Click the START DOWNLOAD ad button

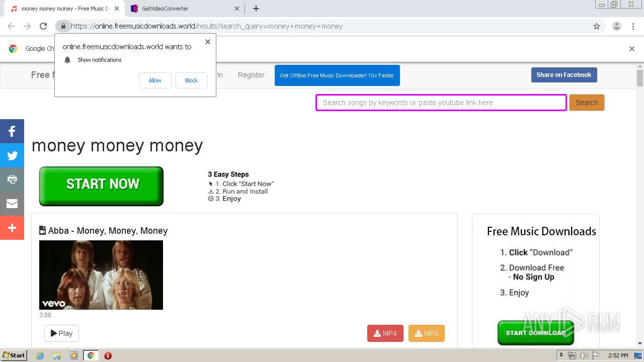[536, 333]
